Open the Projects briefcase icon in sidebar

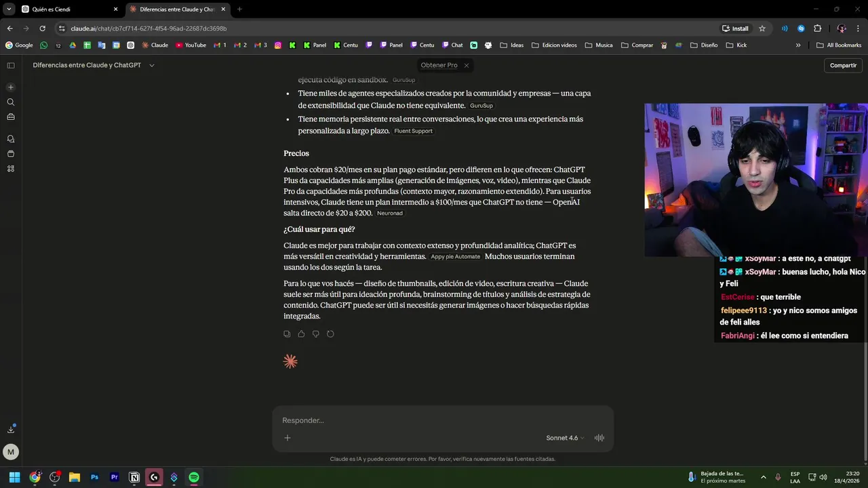click(x=11, y=117)
